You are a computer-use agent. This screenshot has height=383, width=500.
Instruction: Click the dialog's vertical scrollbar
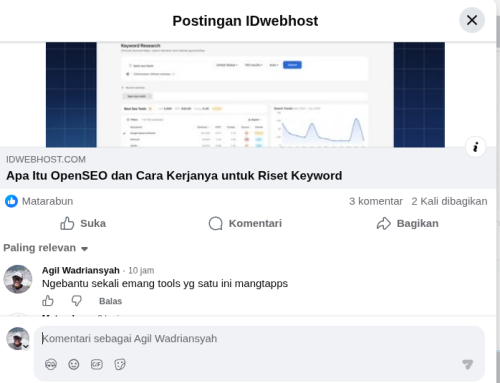(x=498, y=32)
